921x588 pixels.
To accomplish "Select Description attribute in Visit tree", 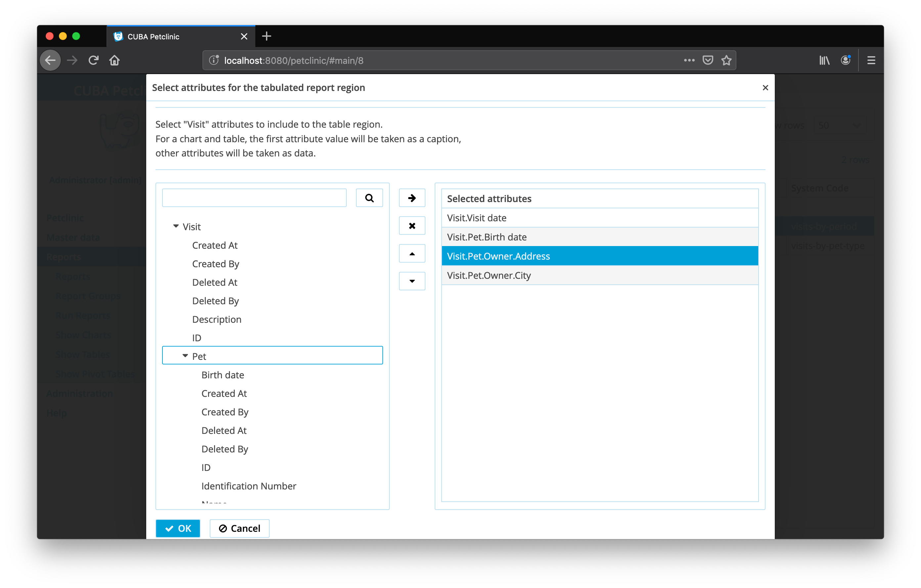I will pyautogui.click(x=216, y=319).
